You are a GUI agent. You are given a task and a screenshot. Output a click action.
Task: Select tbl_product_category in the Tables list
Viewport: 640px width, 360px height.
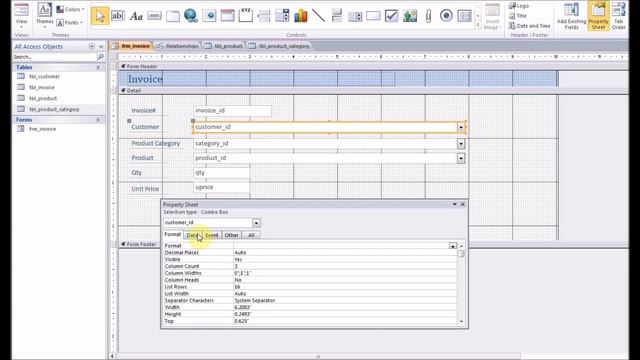coord(54,109)
